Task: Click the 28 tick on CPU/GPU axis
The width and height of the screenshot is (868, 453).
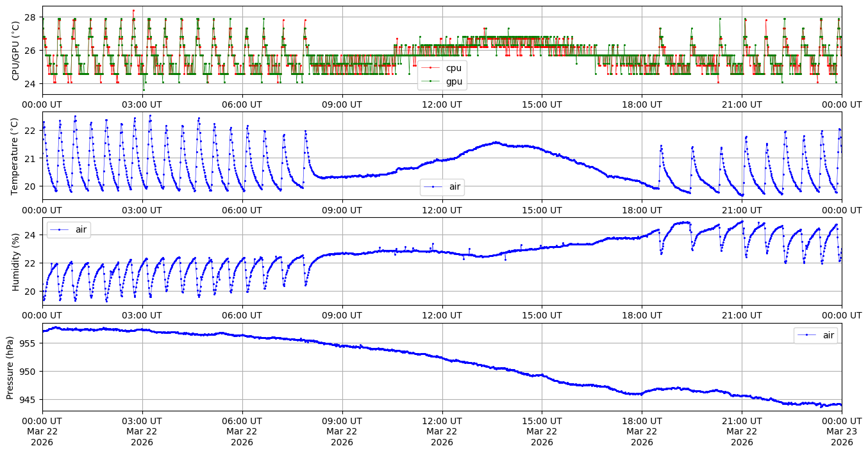Action: pos(31,17)
